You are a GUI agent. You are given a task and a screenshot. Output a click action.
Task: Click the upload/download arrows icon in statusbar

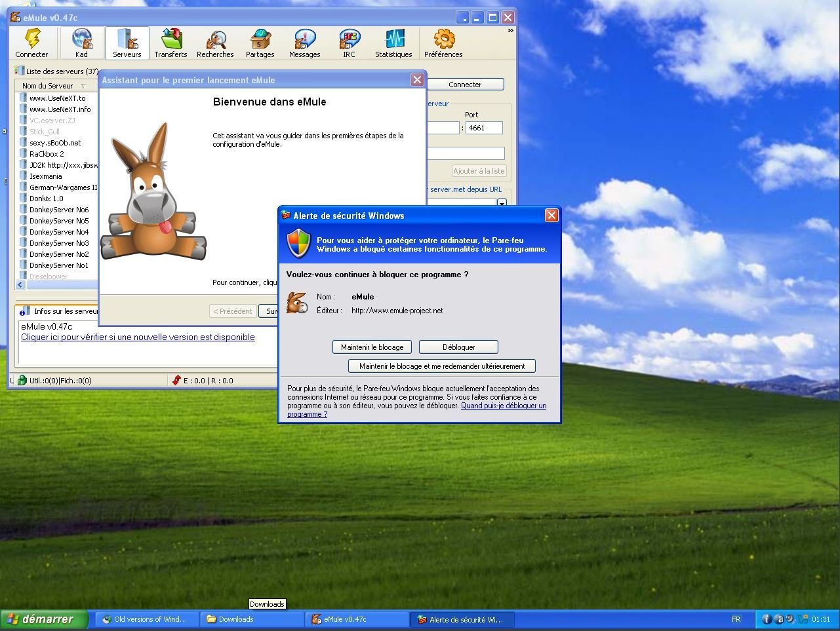point(176,380)
